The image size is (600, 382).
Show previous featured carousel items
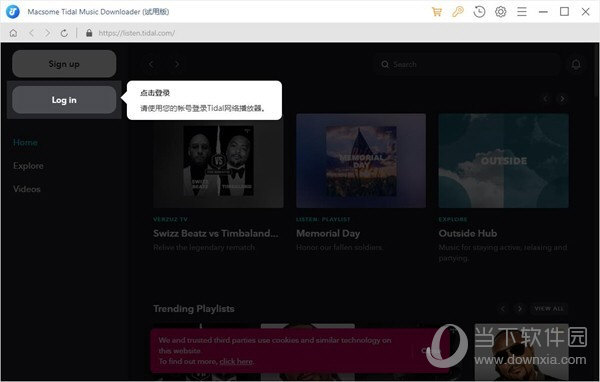coord(546,99)
